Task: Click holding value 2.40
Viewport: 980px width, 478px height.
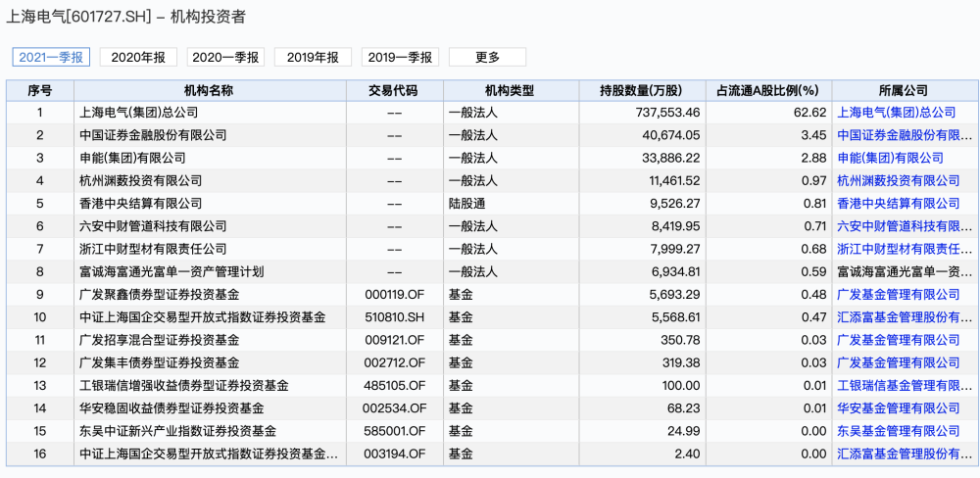Action: [x=688, y=454]
